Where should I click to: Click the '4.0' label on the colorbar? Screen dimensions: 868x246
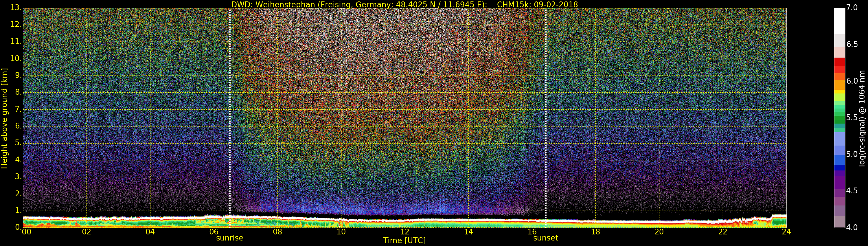point(852,227)
